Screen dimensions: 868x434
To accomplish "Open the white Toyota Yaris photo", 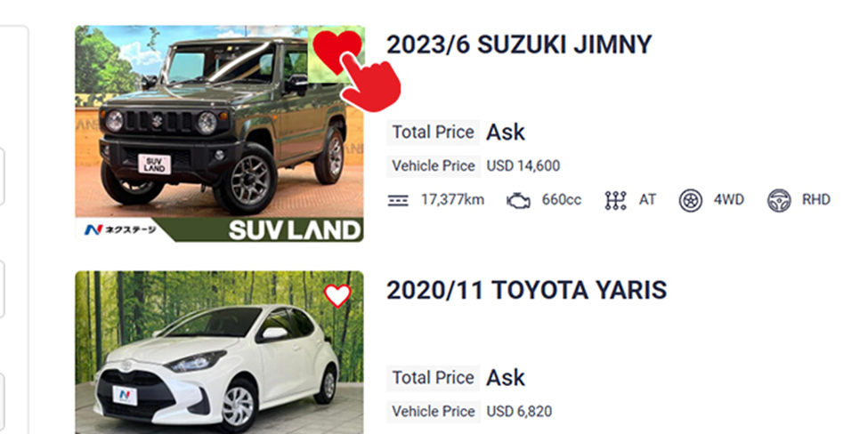I will pos(219,352).
